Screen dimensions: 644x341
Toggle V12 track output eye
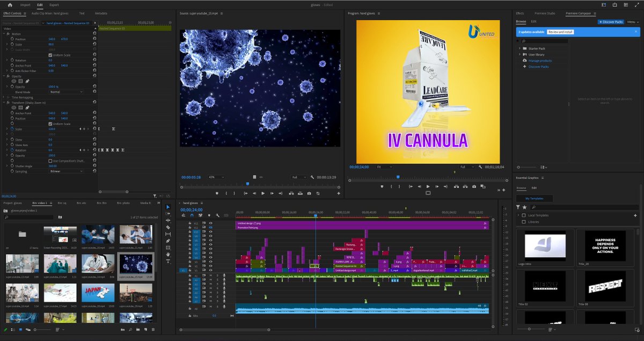(210, 223)
